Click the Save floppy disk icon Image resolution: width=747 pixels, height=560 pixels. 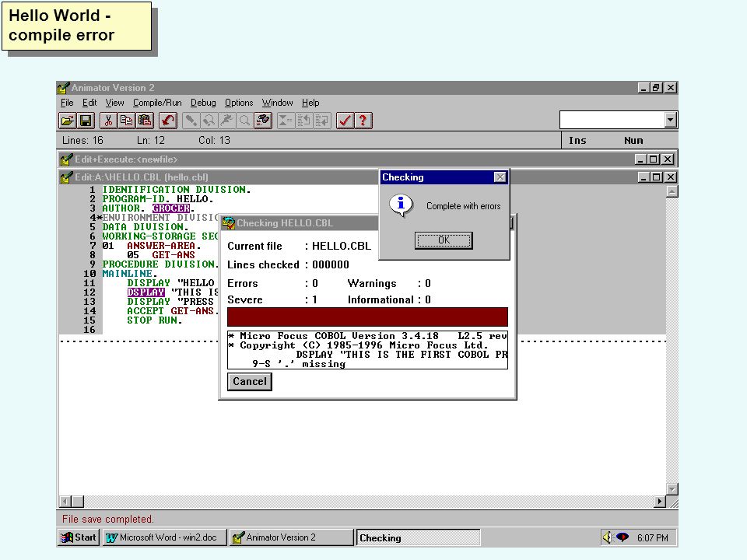click(86, 121)
